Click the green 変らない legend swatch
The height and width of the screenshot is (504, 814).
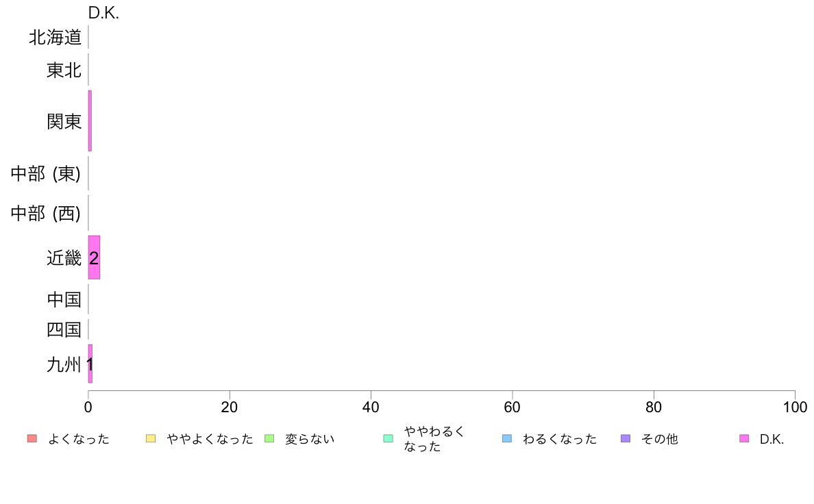tap(269, 438)
